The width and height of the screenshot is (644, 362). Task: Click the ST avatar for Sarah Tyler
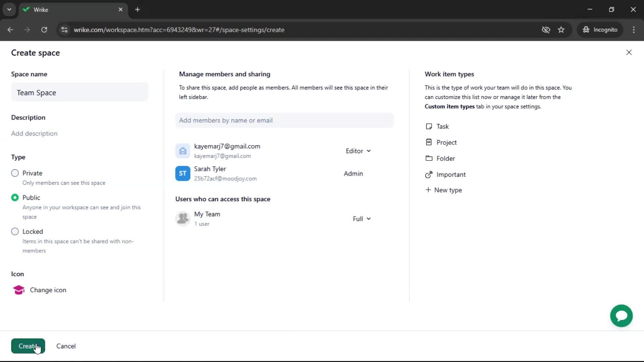click(183, 173)
